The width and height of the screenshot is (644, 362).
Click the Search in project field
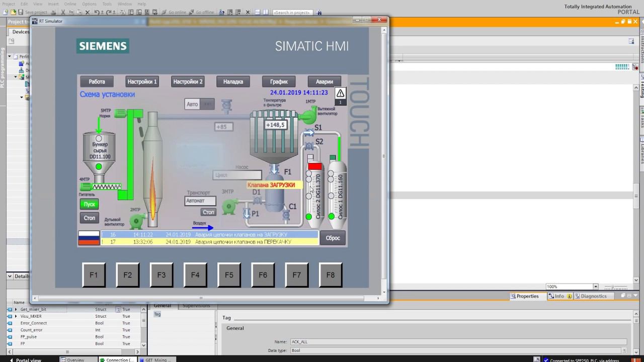(x=293, y=12)
